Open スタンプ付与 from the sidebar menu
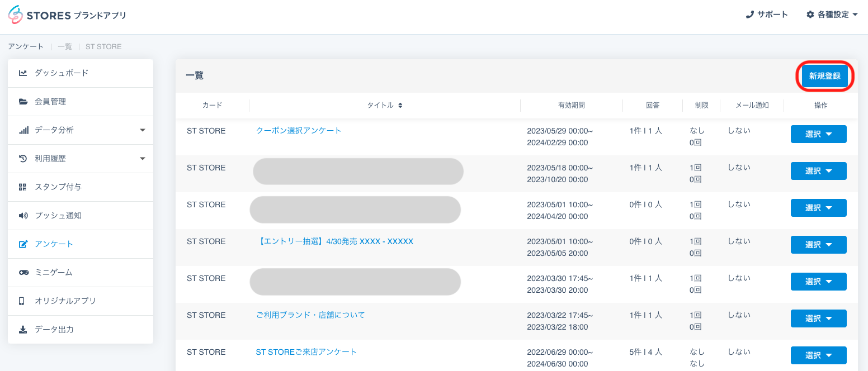Screen dimensions: 868x371 click(x=58, y=187)
